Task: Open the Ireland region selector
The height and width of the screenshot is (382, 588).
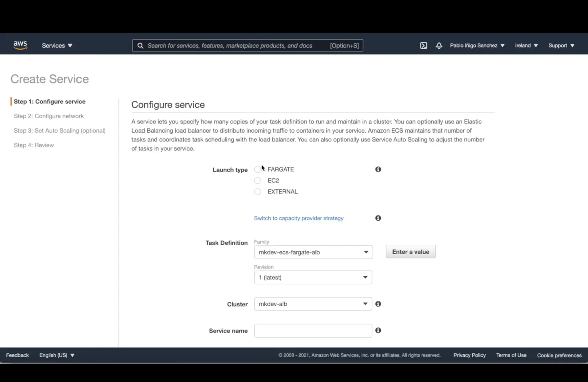Action: coord(526,46)
